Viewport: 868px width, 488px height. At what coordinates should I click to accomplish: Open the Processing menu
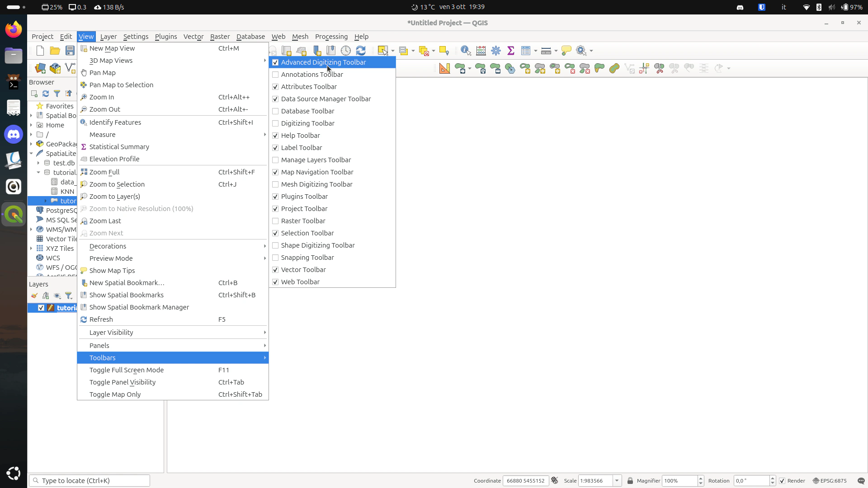point(331,37)
